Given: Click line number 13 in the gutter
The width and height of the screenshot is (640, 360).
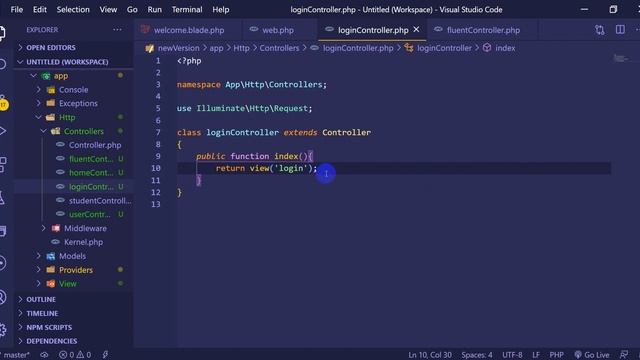Looking at the screenshot, I should [x=156, y=204].
